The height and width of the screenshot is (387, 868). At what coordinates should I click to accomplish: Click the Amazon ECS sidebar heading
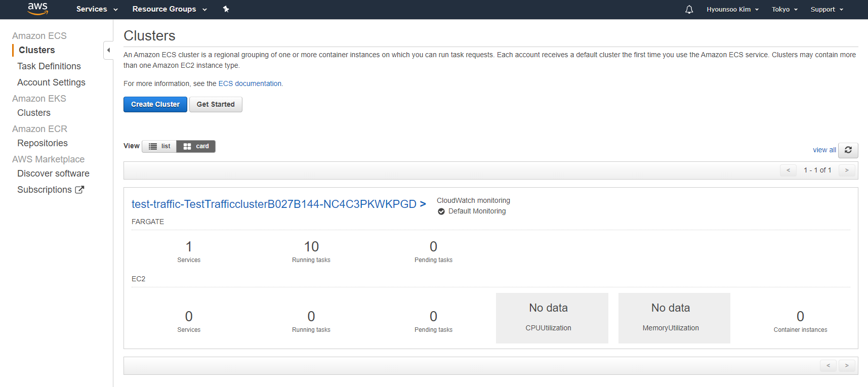[x=39, y=36]
